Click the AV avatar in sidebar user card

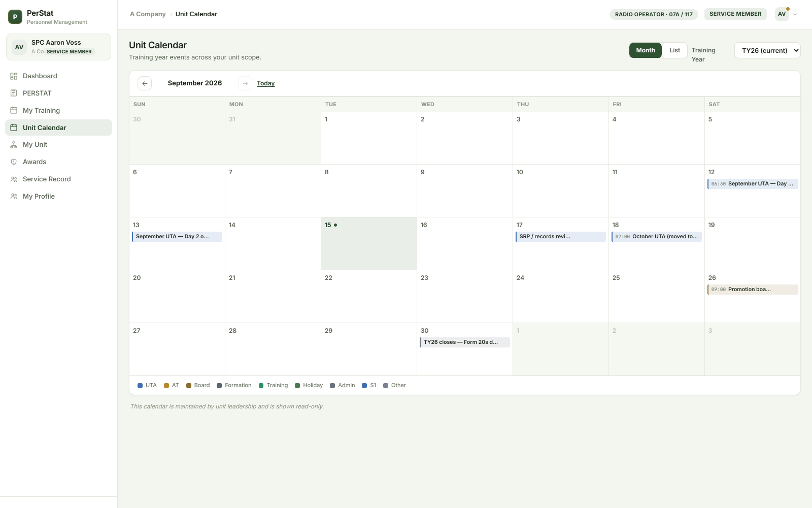19,47
